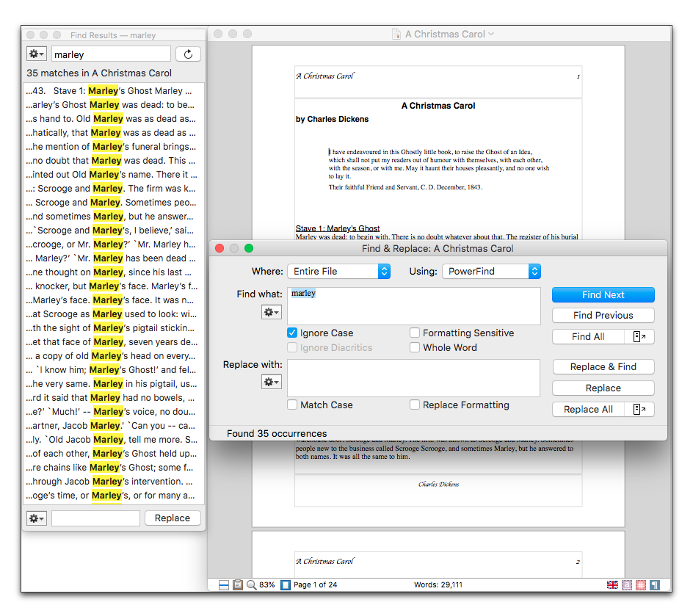This screenshot has height=616, width=693.
Task: Enable the Whole Word checkbox
Action: coord(415,348)
